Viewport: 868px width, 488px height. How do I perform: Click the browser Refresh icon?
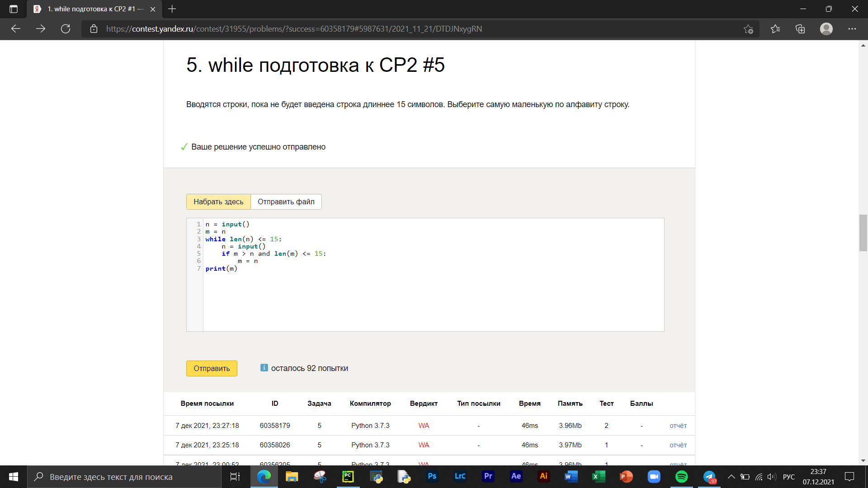click(66, 29)
